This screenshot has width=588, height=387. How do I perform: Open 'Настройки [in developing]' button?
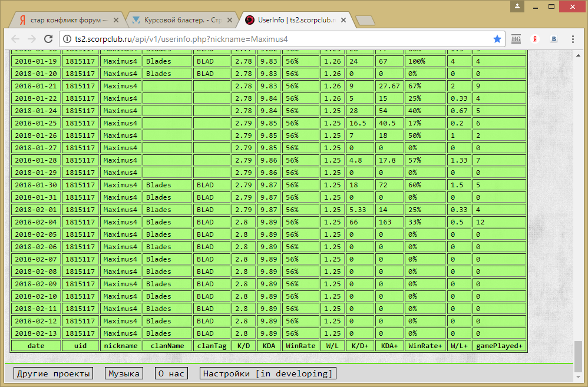(267, 373)
